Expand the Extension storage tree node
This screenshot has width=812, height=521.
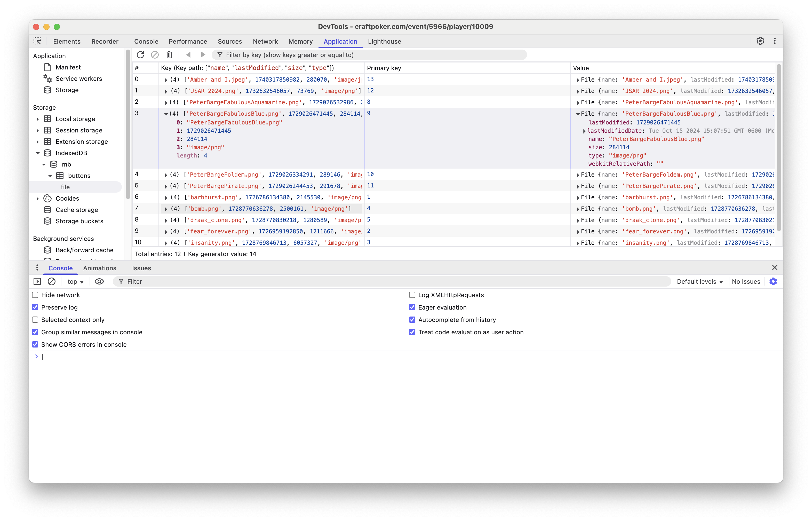[x=37, y=142]
